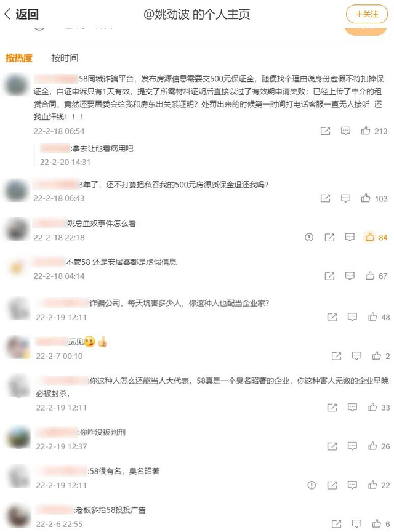
Task: Open the sub-reply 拿去让他看病用吧
Action: pyautogui.click(x=87, y=148)
